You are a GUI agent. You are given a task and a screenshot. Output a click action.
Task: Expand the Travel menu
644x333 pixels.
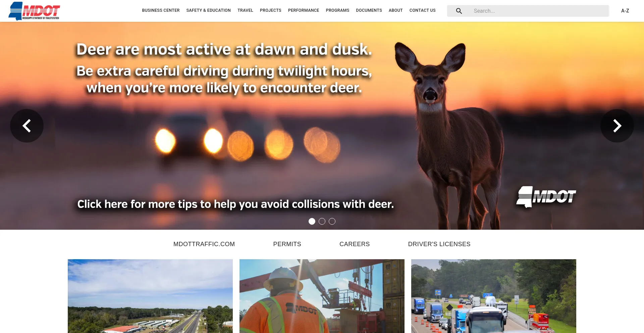tap(245, 10)
